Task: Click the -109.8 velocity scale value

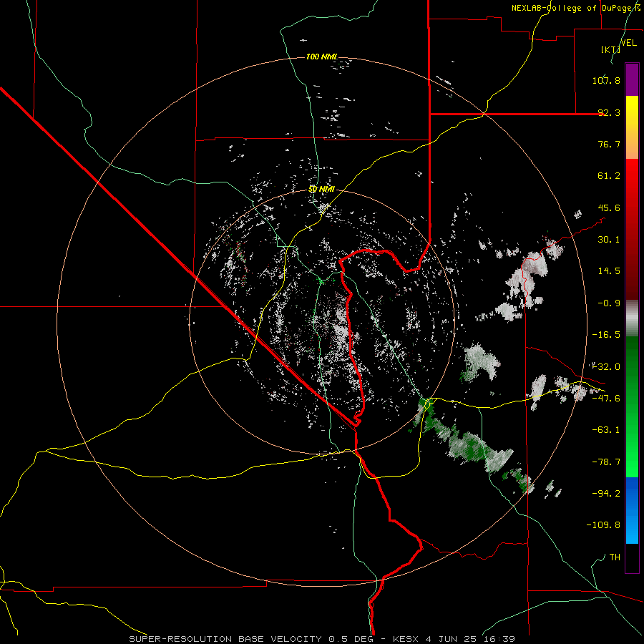Action: pyautogui.click(x=603, y=525)
